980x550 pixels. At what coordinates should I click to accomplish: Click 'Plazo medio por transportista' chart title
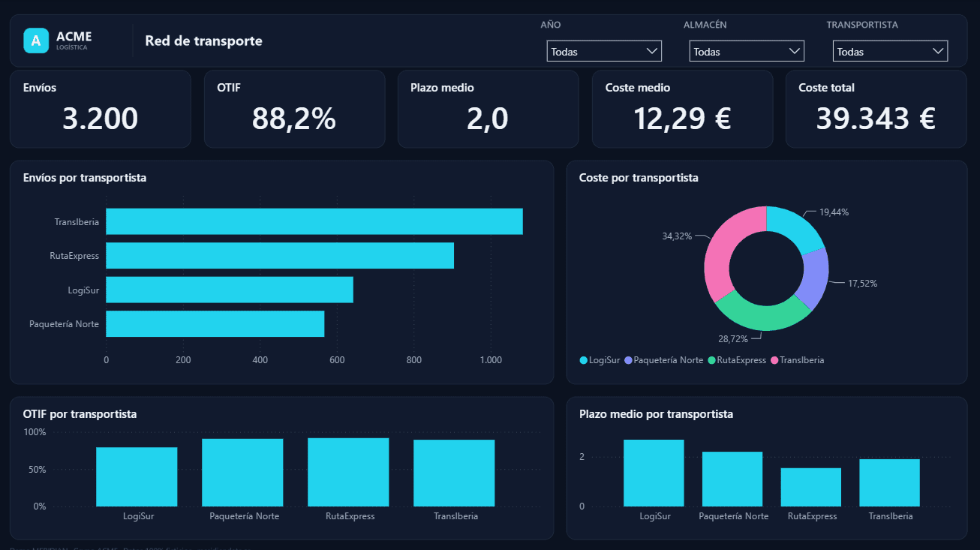click(x=656, y=414)
